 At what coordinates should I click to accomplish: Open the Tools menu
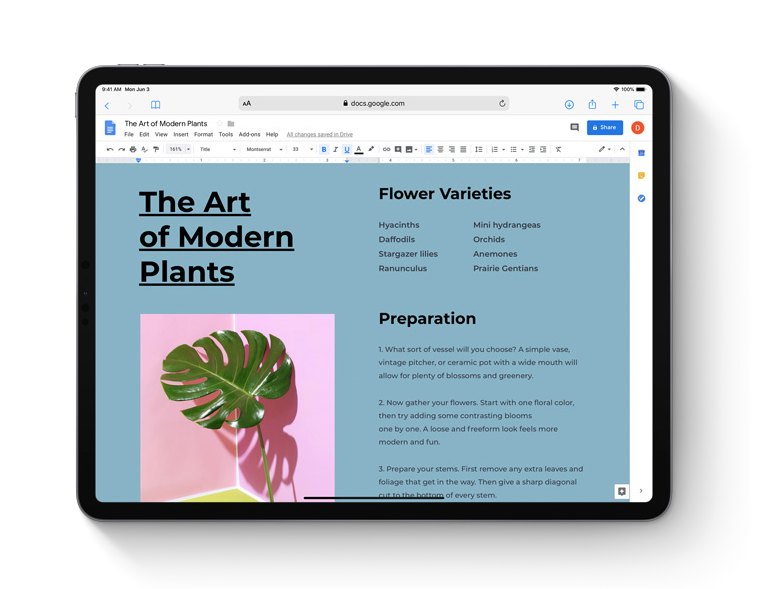pyautogui.click(x=226, y=135)
